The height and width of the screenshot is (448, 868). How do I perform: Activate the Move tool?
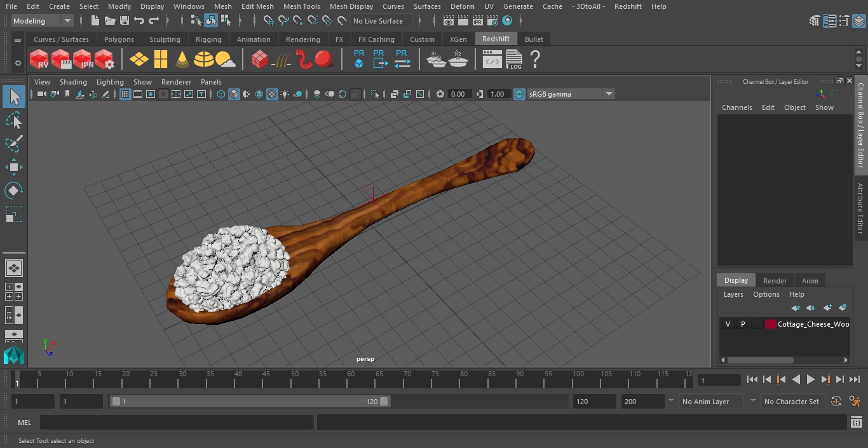click(14, 167)
